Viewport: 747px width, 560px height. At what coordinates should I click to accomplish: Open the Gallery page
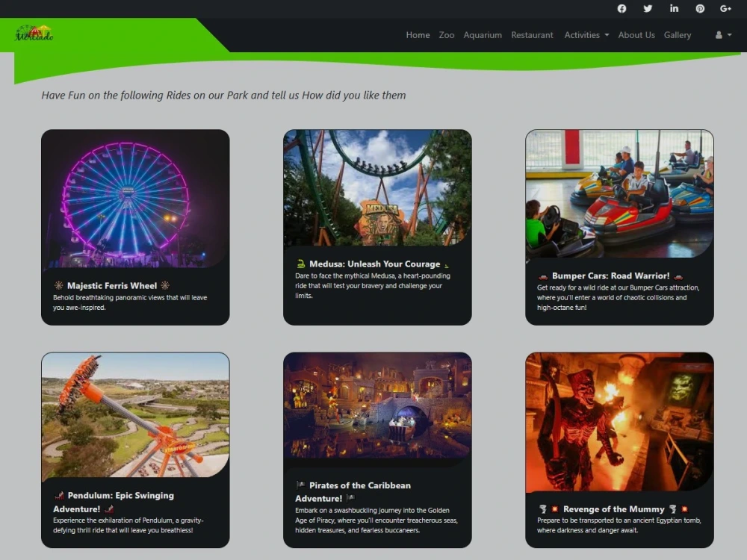click(x=678, y=35)
